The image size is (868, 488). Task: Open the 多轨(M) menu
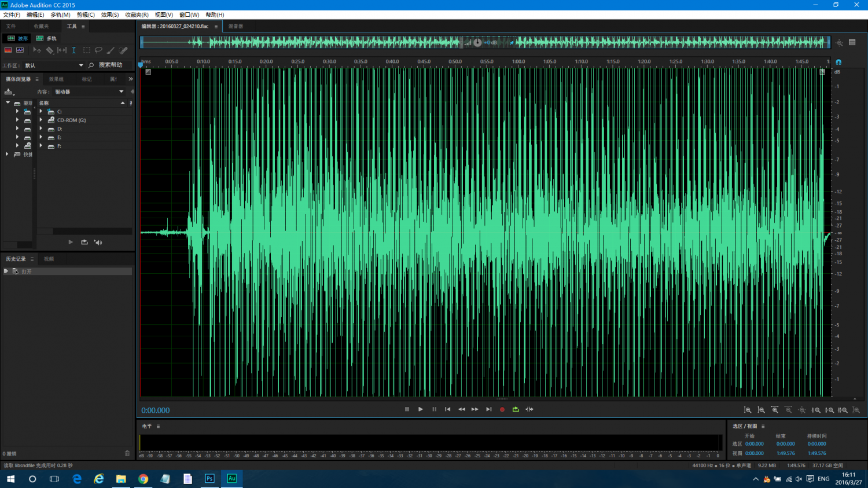60,14
